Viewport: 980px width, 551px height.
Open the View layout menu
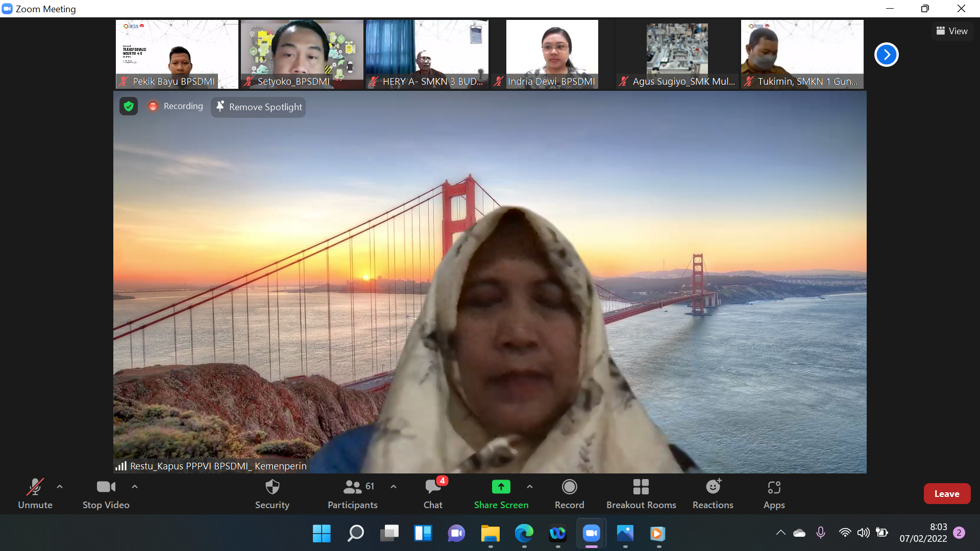pyautogui.click(x=952, y=31)
